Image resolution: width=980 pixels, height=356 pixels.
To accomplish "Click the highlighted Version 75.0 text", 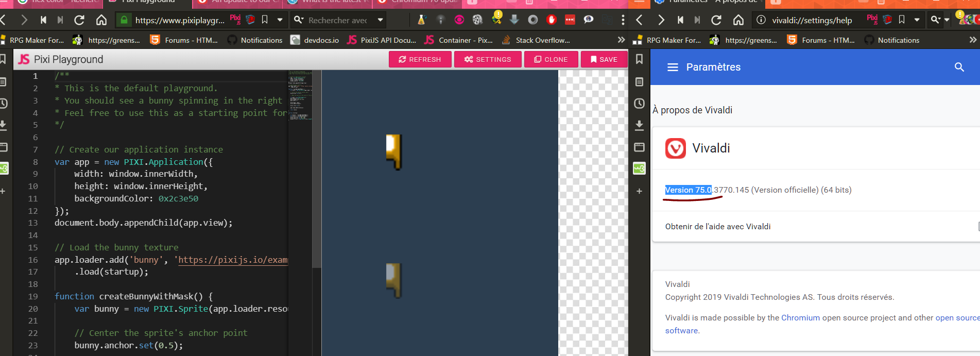I will 688,190.
